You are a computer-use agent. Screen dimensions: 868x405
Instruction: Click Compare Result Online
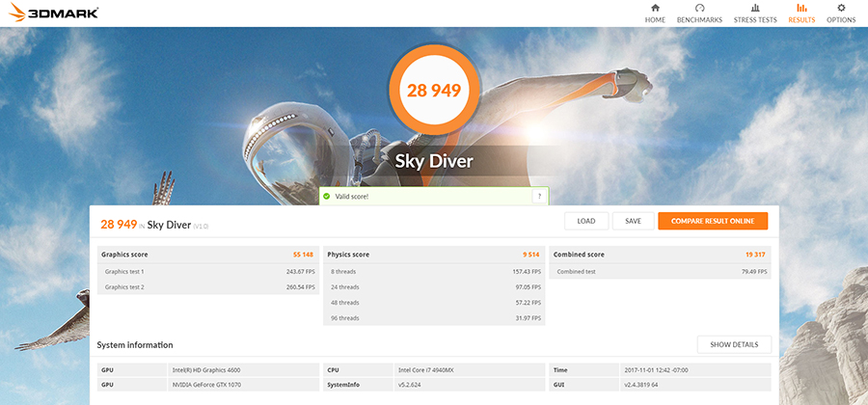713,221
